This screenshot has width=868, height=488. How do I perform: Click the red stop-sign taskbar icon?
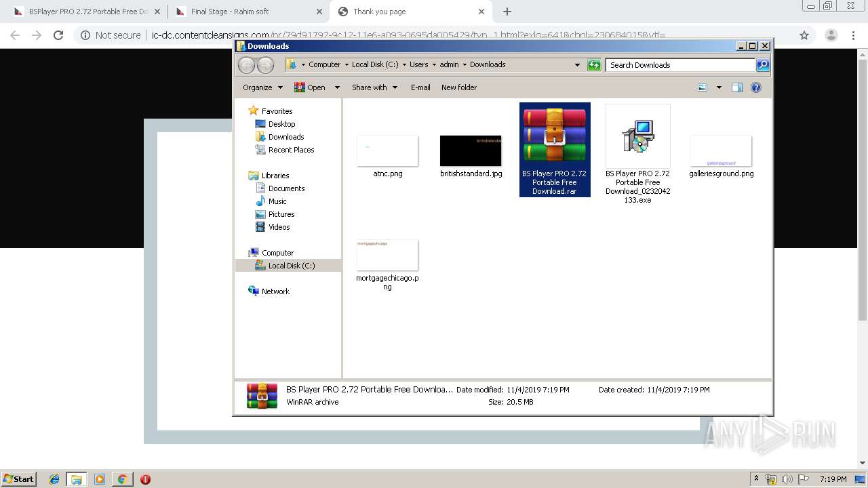[145, 479]
